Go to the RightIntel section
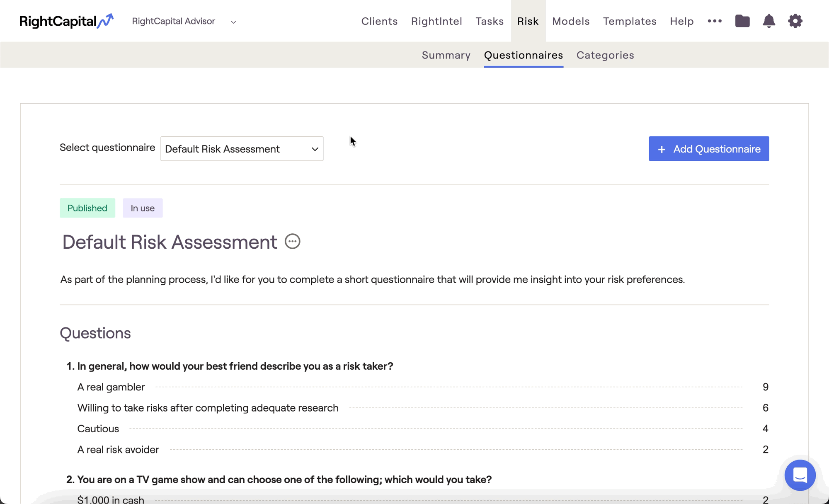This screenshot has width=829, height=504. (436, 21)
